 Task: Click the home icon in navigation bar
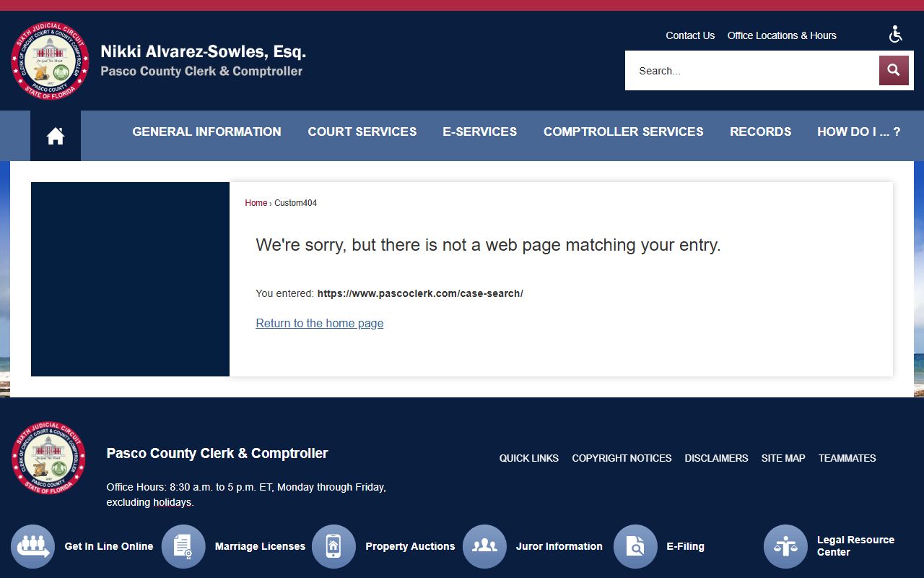(x=56, y=136)
